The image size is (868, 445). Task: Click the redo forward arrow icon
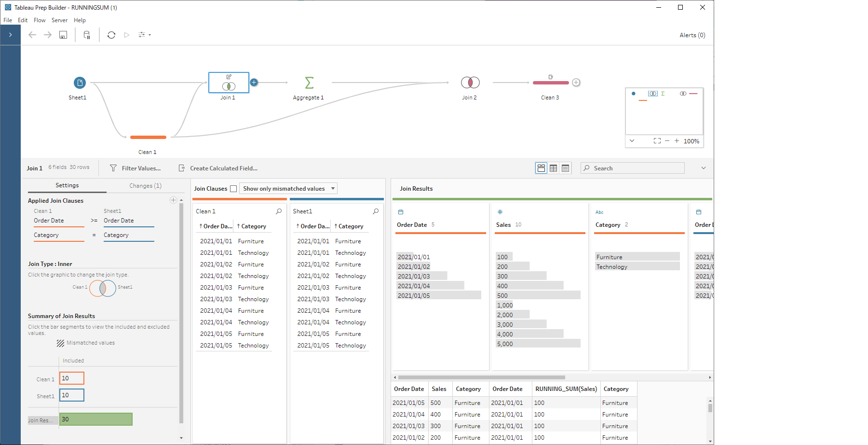(48, 35)
